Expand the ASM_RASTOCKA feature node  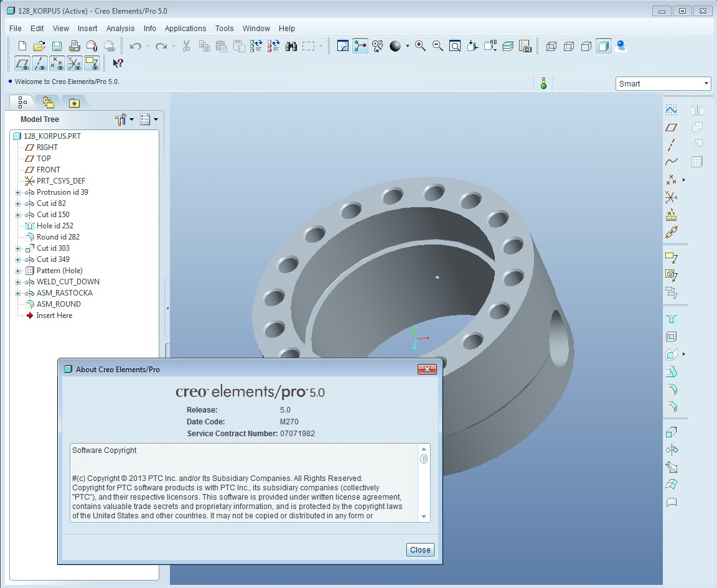point(18,293)
